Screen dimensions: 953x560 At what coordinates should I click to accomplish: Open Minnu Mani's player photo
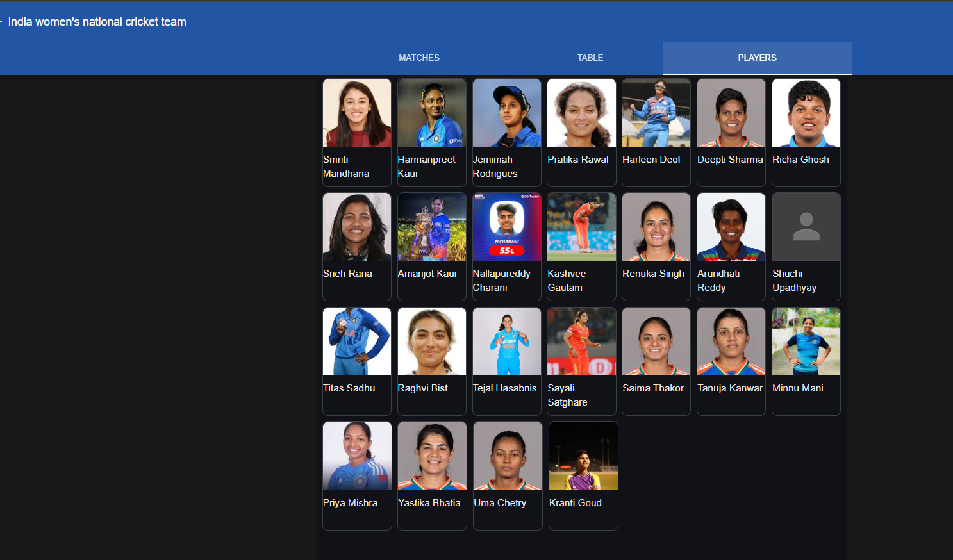click(x=806, y=342)
